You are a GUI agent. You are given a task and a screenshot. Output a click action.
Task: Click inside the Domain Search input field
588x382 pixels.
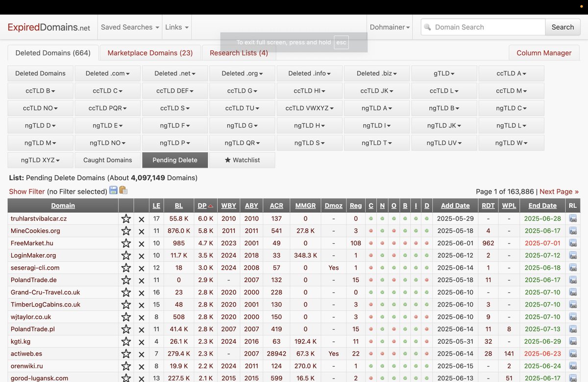485,27
